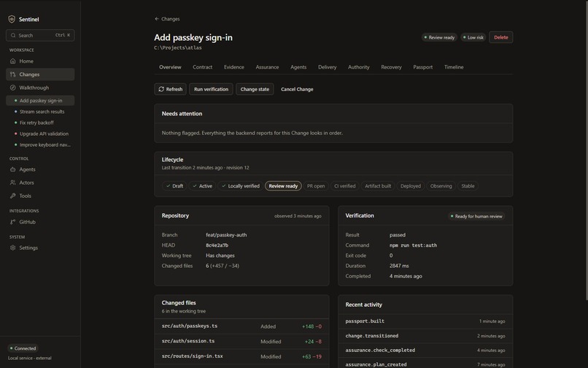Click the Walkthrough compass icon
This screenshot has height=368, width=588.
(x=12, y=88)
